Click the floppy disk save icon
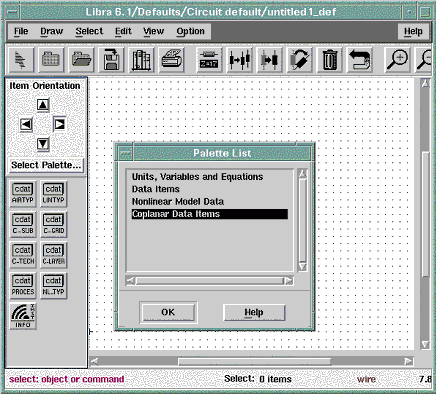Screen dimensions: 436x394 click(x=111, y=60)
